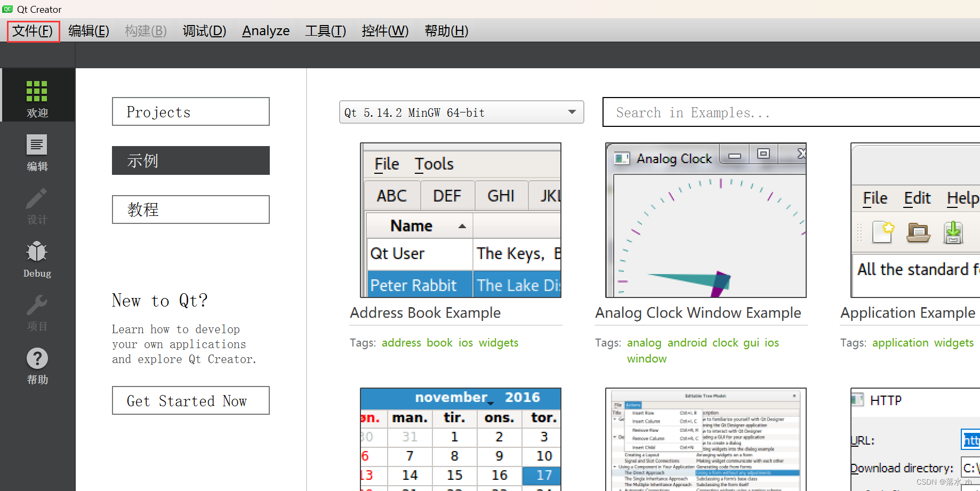Open the Help (帮助) mode
Screen dimensions: 980x491
pos(37,366)
